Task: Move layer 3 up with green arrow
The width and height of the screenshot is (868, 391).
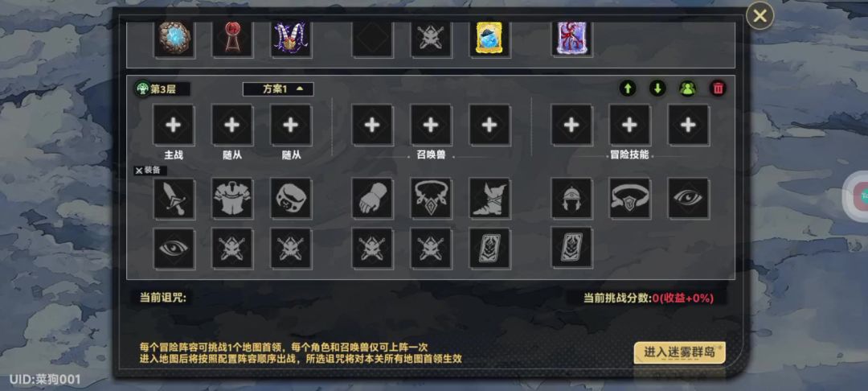Action: 627,88
